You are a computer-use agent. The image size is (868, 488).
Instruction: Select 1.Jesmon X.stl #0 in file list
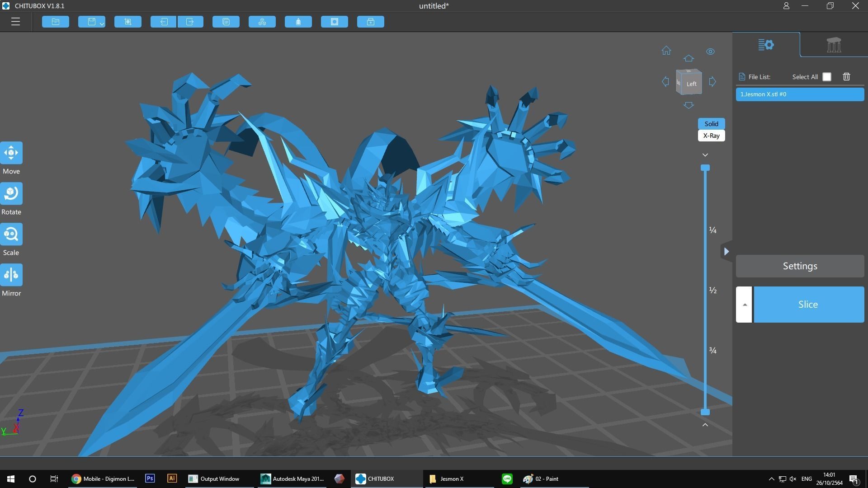(x=800, y=94)
